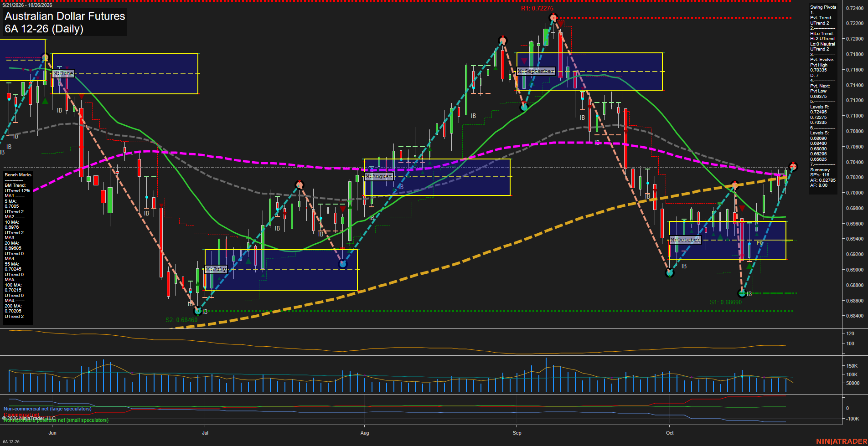
Task: Click the swing pivot high marker at R1
Action: tap(553, 18)
